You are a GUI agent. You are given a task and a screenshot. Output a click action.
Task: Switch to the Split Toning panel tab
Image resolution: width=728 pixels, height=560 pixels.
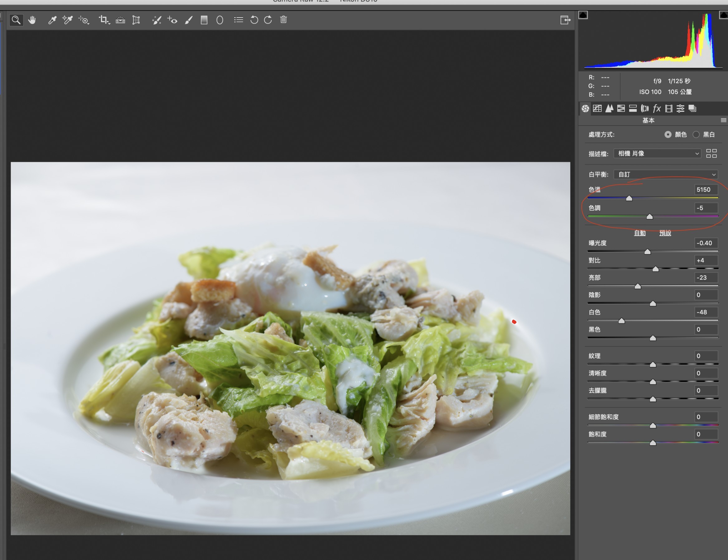point(633,108)
